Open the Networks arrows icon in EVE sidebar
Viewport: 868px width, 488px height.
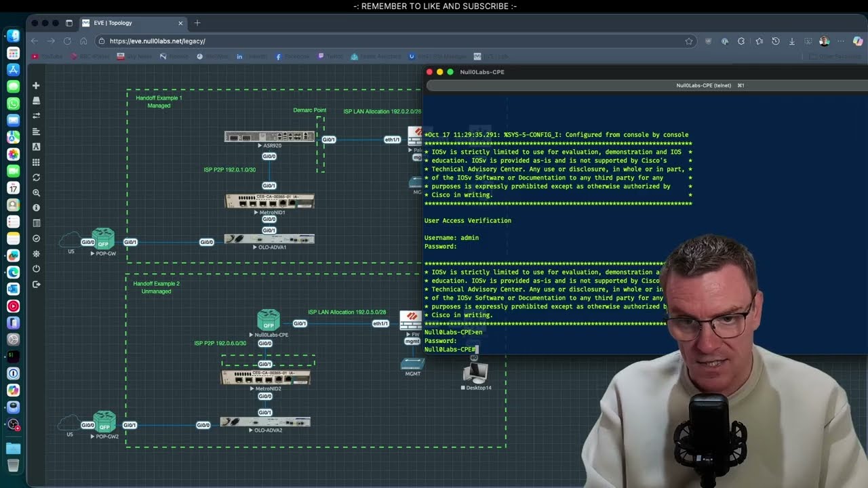point(36,116)
